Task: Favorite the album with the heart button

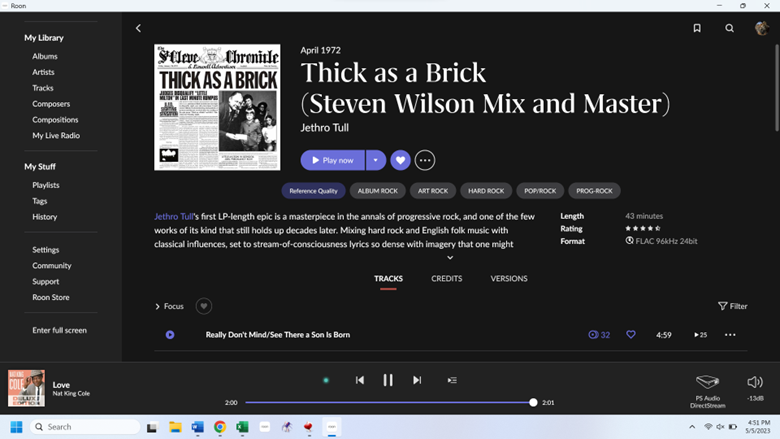Action: pyautogui.click(x=400, y=160)
